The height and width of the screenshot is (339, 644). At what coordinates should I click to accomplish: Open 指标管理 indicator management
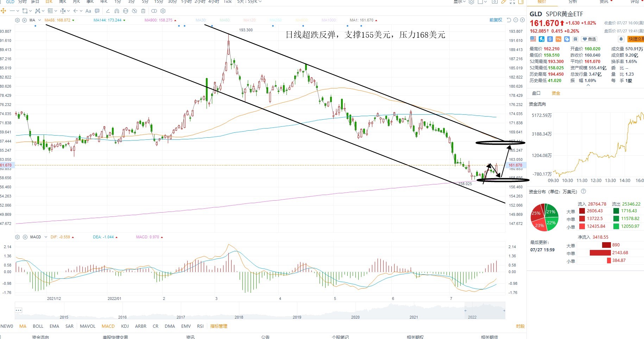point(219,326)
